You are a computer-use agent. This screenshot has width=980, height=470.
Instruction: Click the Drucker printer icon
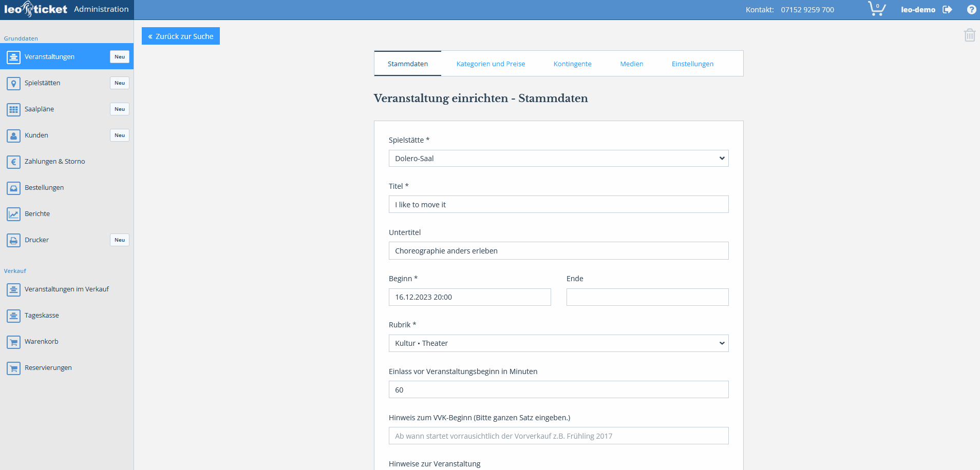coord(14,240)
